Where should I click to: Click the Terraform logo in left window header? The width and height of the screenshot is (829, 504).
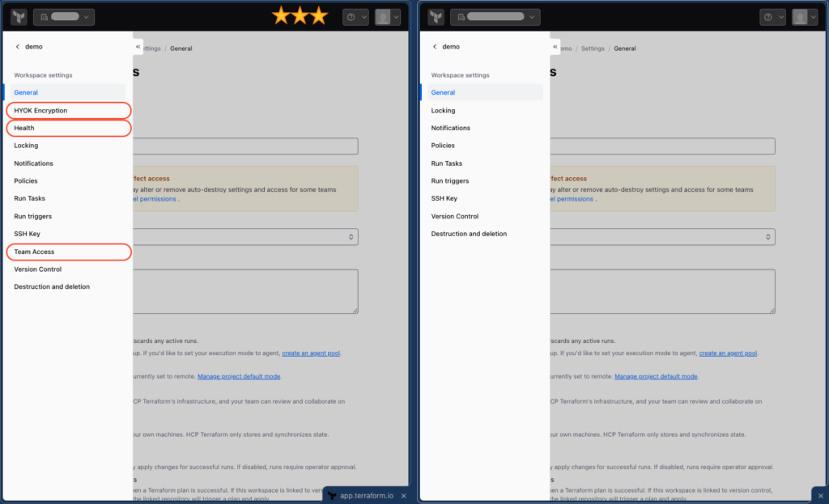(19, 17)
